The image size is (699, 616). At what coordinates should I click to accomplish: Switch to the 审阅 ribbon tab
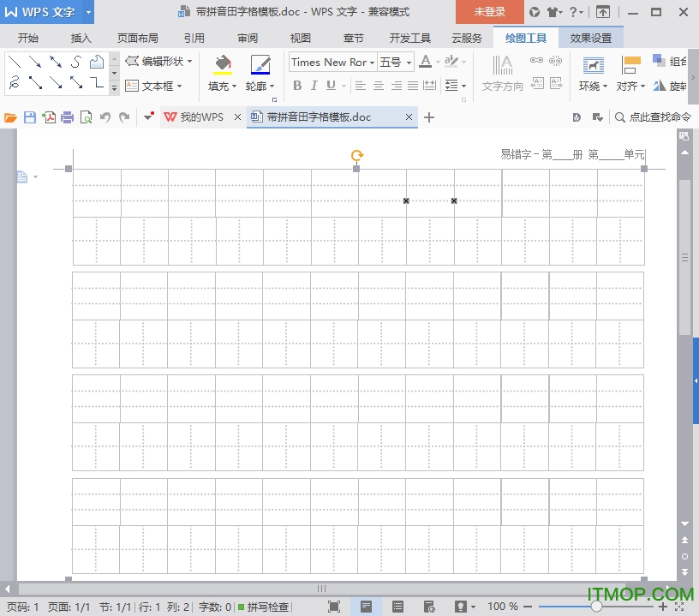point(248,38)
